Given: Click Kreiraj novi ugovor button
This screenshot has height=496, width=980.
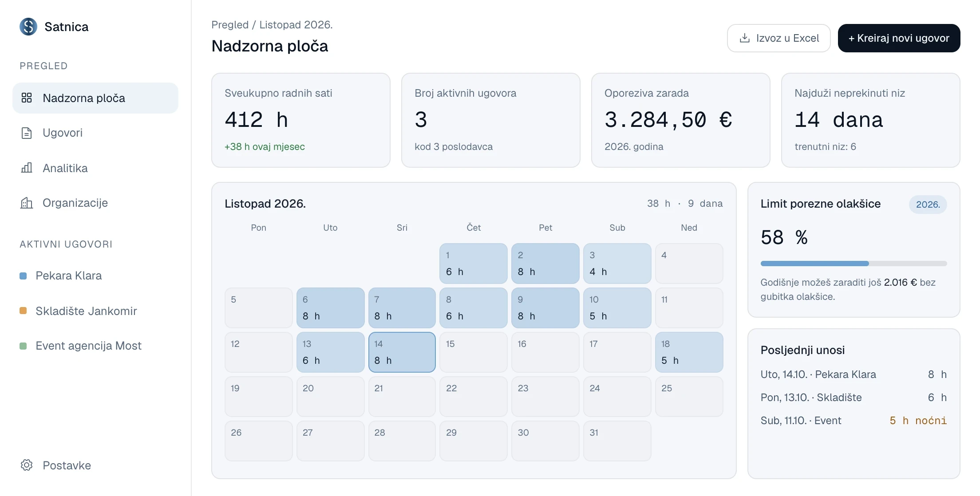Looking at the screenshot, I should click(x=899, y=38).
